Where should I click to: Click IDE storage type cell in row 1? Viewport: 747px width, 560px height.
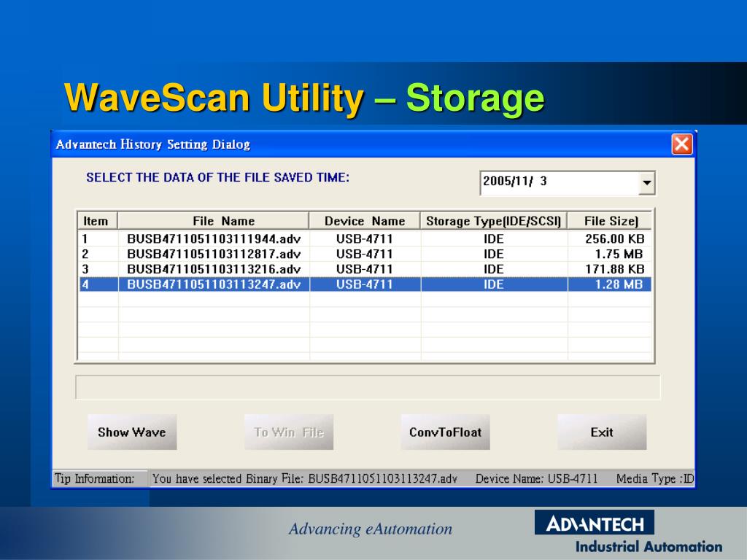[494, 238]
